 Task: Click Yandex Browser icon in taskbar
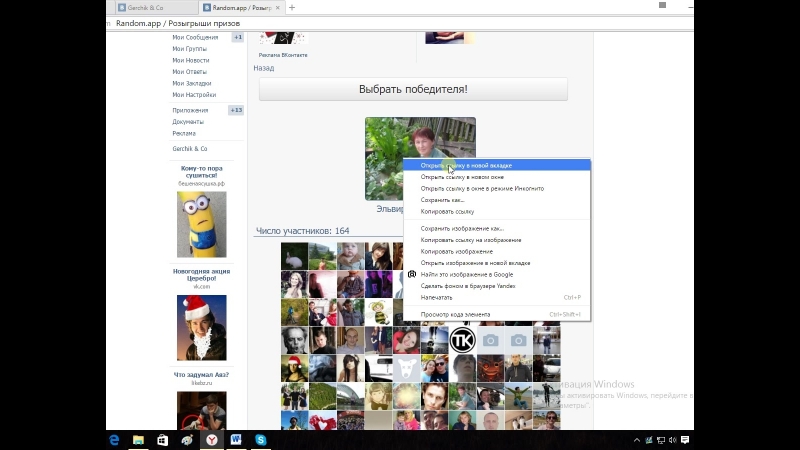(x=212, y=440)
